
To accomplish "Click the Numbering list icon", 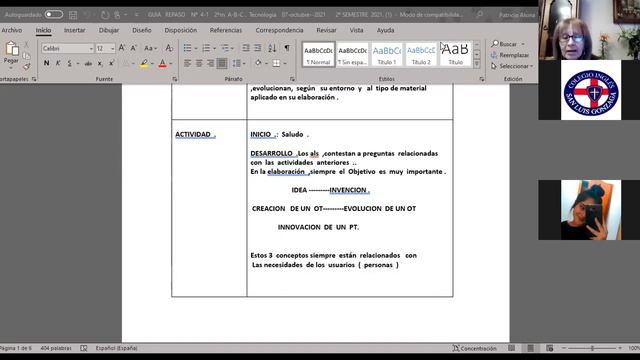I will coord(206,48).
